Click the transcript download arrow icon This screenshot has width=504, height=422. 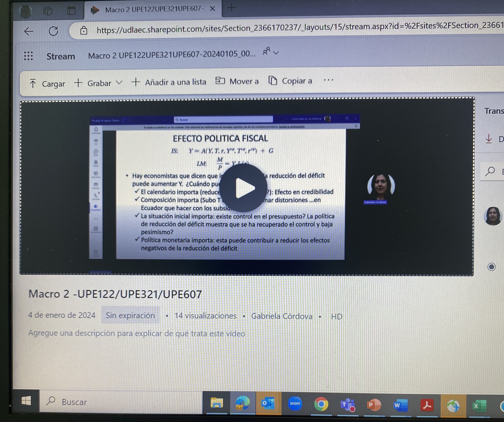(489, 139)
